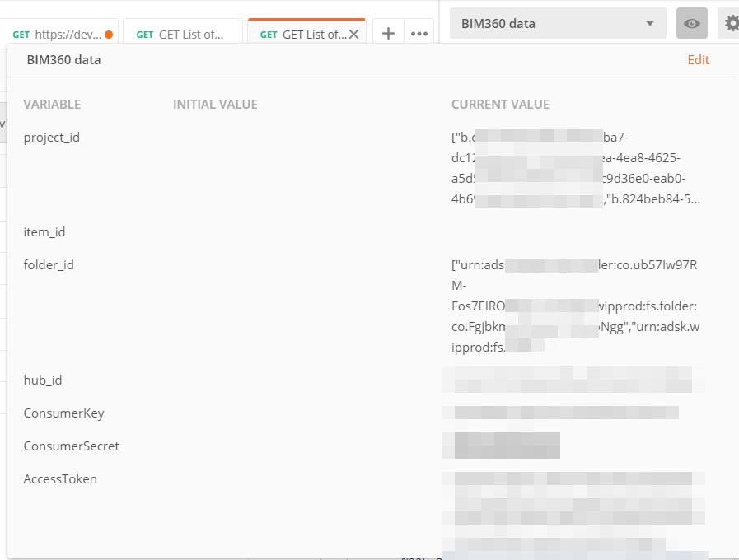Image resolution: width=739 pixels, height=560 pixels.
Task: Click the BIM360 data panel title
Action: pyautogui.click(x=63, y=60)
